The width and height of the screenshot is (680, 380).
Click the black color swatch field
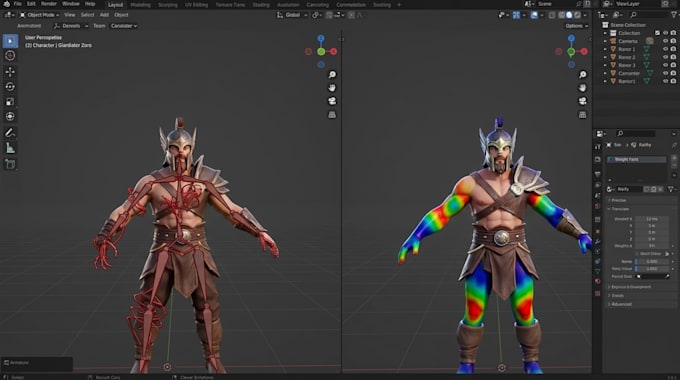tap(652, 276)
